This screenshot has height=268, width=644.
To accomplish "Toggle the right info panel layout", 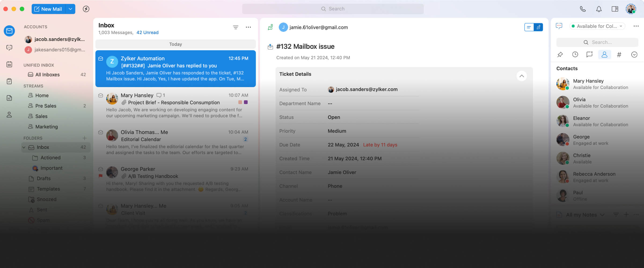I will [615, 9].
